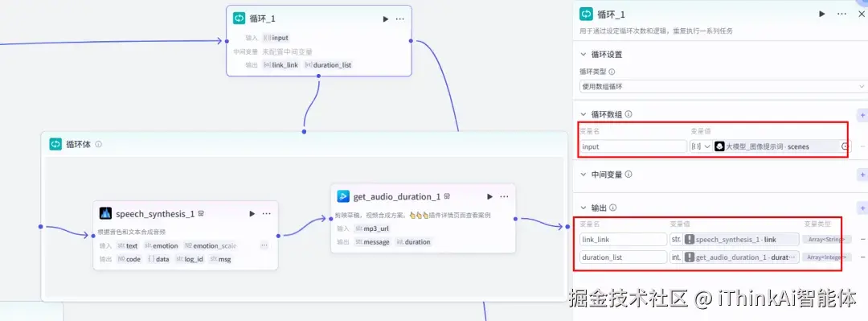Click the emotion parameter on speech_synthesis_1
Screen dimensions: 868x321
click(x=161, y=245)
